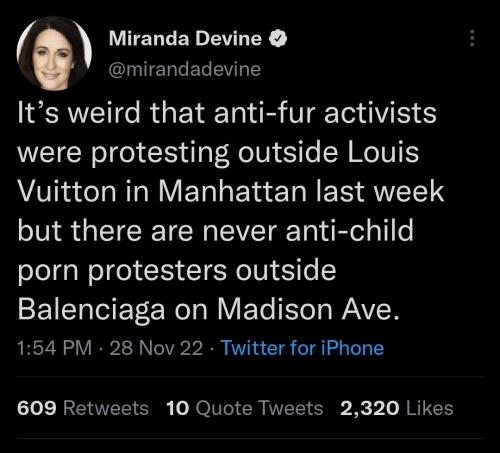
Task: Click the Madison Ave. text in tweet
Action: pyautogui.click(x=308, y=309)
